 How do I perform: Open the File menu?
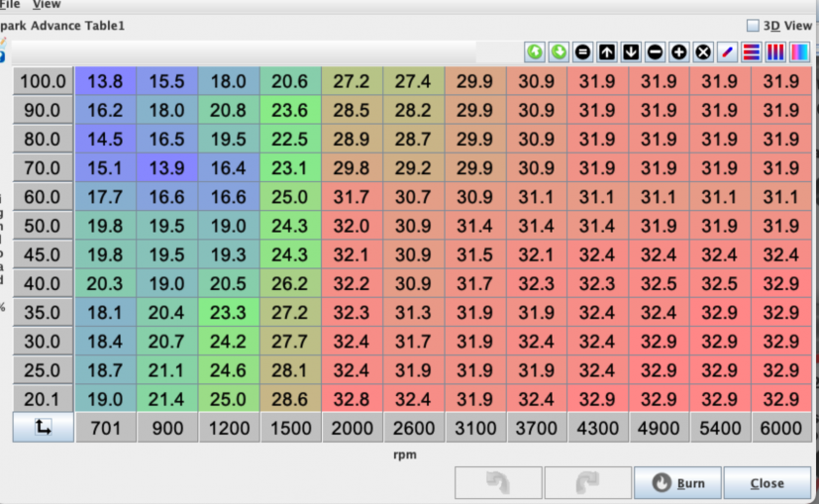click(x=10, y=5)
